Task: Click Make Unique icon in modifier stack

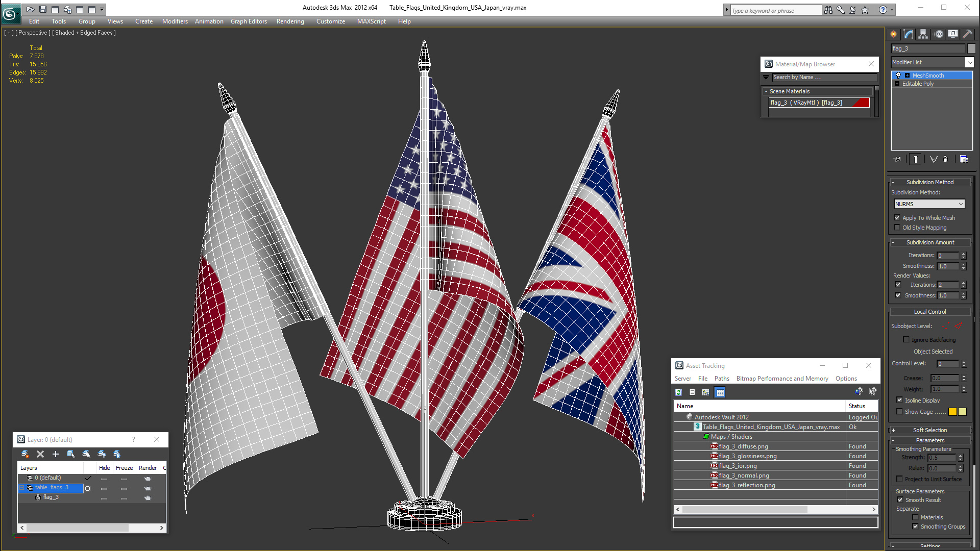Action: pyautogui.click(x=934, y=159)
